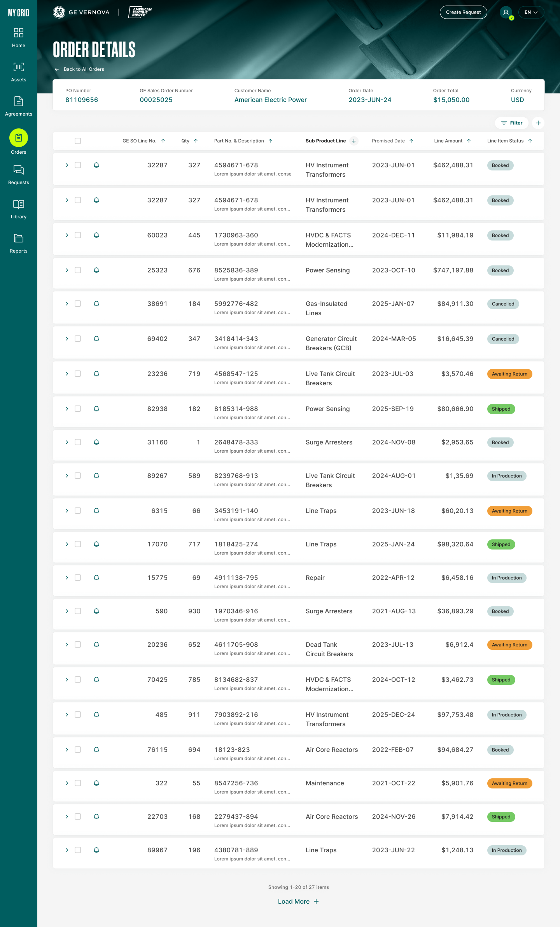The width and height of the screenshot is (560, 927).
Task: Check the box for line 23236
Action: (78, 374)
